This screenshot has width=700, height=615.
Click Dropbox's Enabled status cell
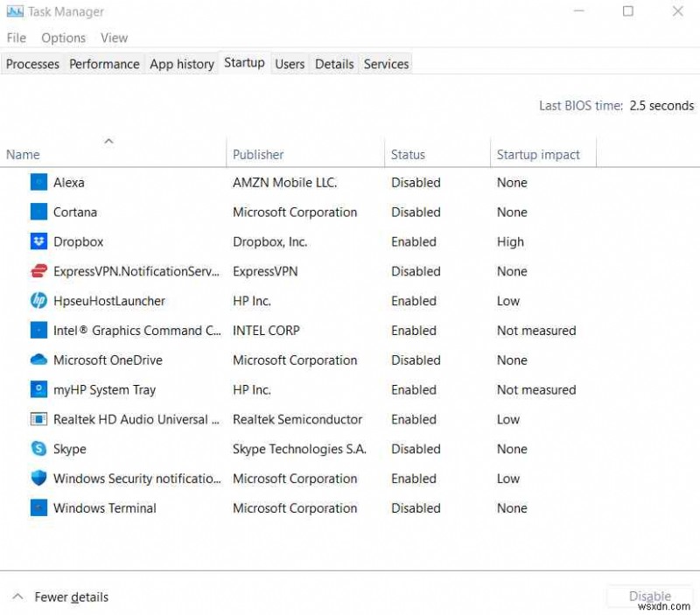click(414, 241)
